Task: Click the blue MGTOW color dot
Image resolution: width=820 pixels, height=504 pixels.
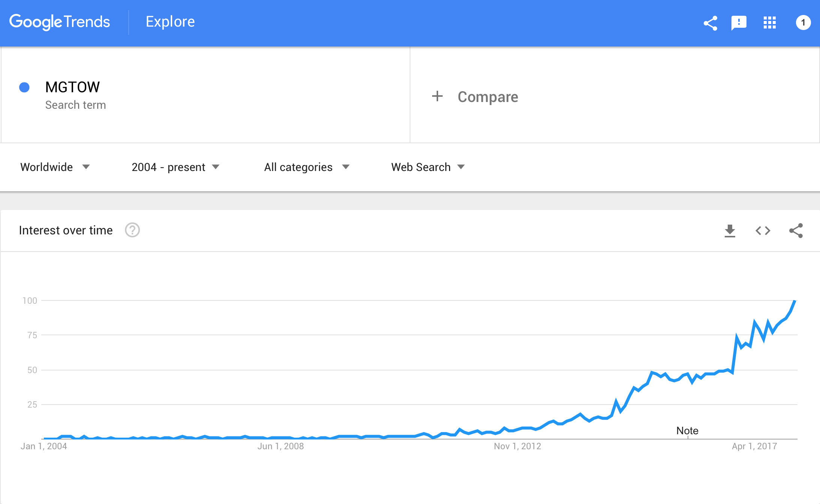Action: (x=24, y=87)
